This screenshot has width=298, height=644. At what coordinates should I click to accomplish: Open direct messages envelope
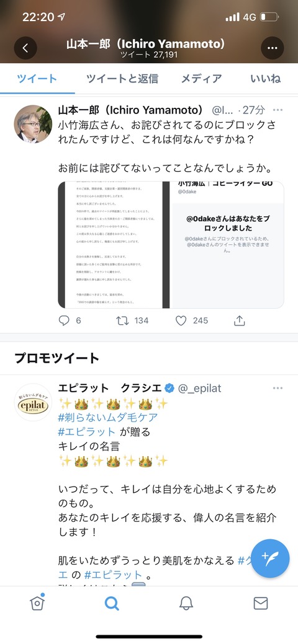tap(261, 603)
